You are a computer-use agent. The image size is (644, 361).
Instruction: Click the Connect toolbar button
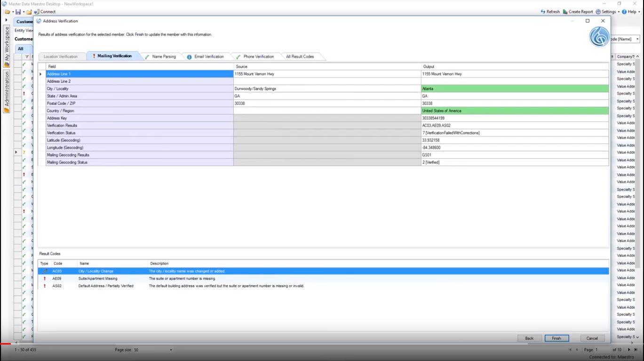click(45, 12)
